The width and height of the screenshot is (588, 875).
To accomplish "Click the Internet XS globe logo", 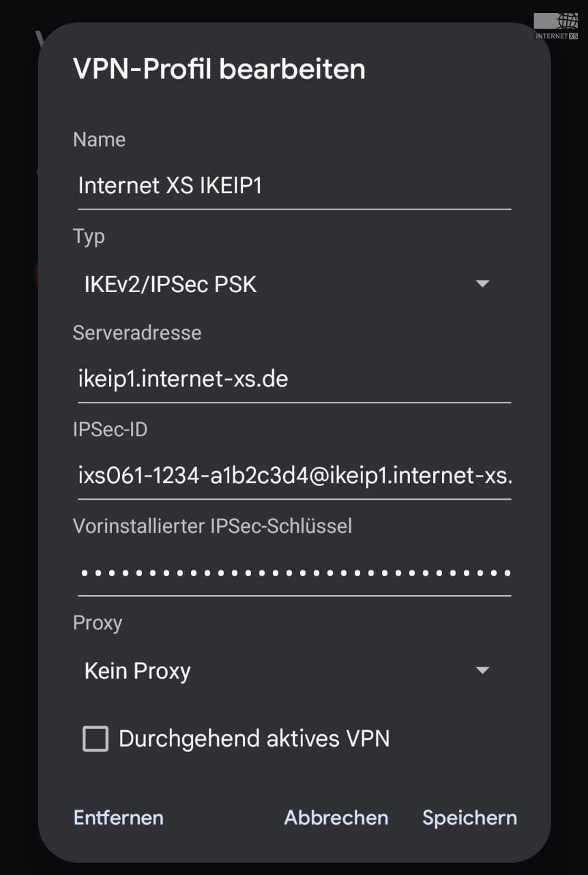I will [556, 26].
